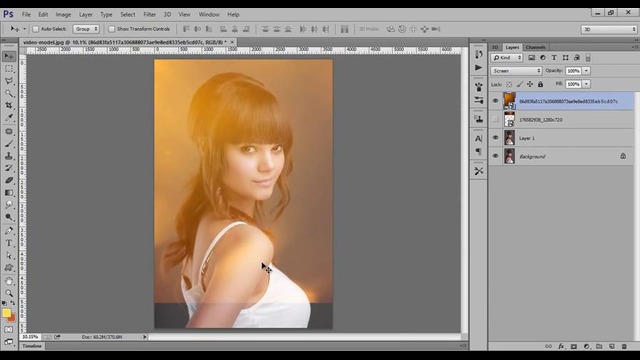Open the tool preset picker arrow
Image resolution: width=640 pixels, height=360 pixels.
[x=24, y=29]
